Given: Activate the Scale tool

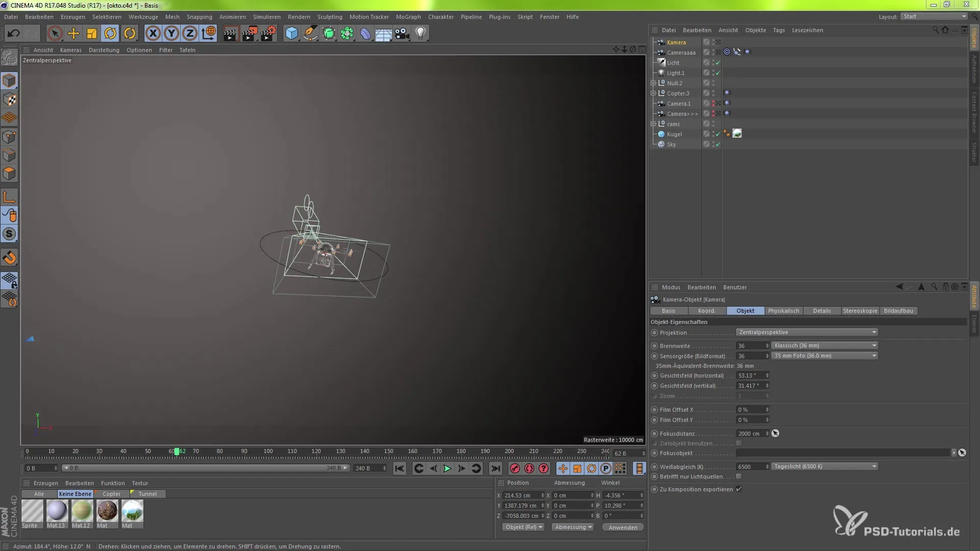Looking at the screenshot, I should (92, 34).
